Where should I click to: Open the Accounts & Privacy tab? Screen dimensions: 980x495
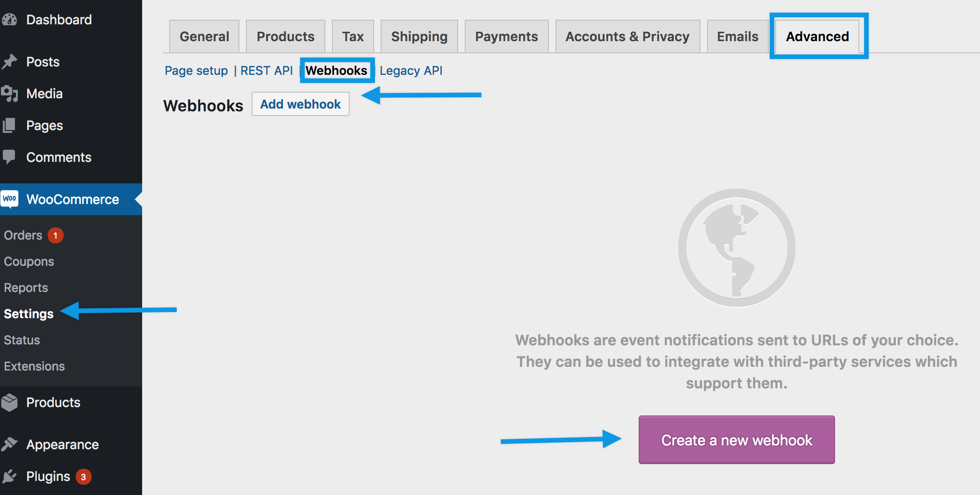(627, 36)
